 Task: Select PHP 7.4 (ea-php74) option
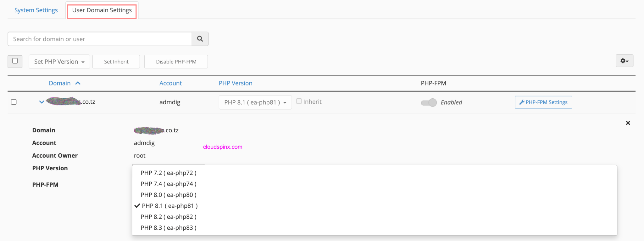click(169, 183)
